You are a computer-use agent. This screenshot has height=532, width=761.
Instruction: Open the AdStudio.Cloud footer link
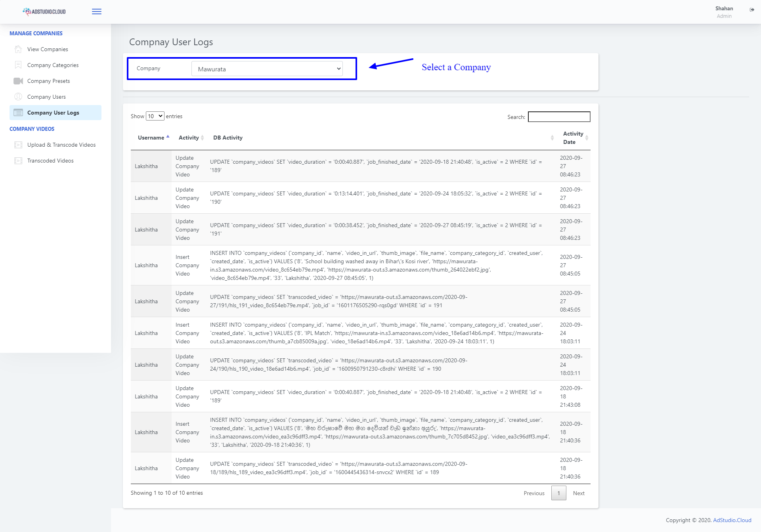click(x=732, y=520)
